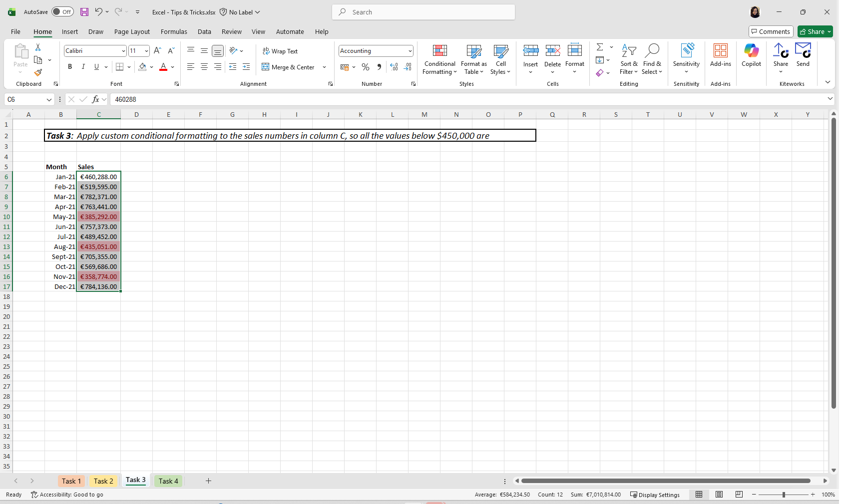This screenshot has height=504, width=843.
Task: Open the Formulas ribbon tab
Action: pyautogui.click(x=174, y=31)
